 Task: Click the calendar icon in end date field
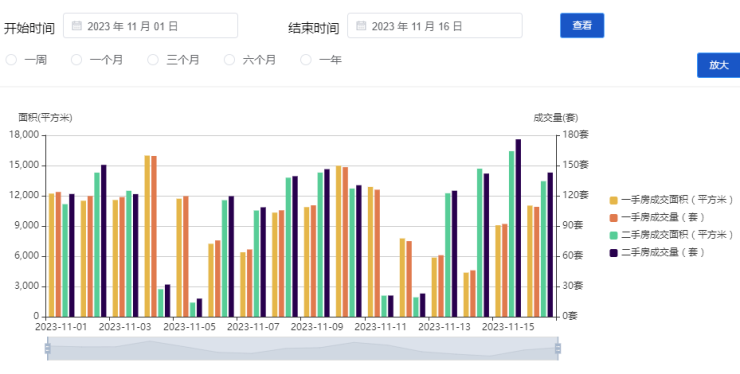pos(361,26)
